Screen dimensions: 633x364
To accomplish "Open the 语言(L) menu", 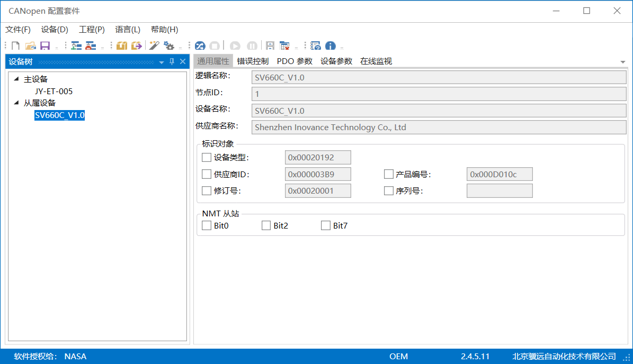I will click(128, 30).
